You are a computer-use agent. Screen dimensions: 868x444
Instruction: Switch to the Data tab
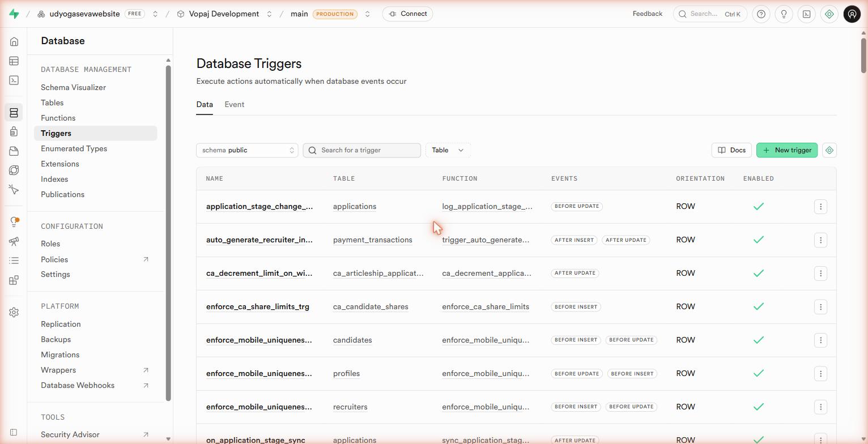coord(205,105)
